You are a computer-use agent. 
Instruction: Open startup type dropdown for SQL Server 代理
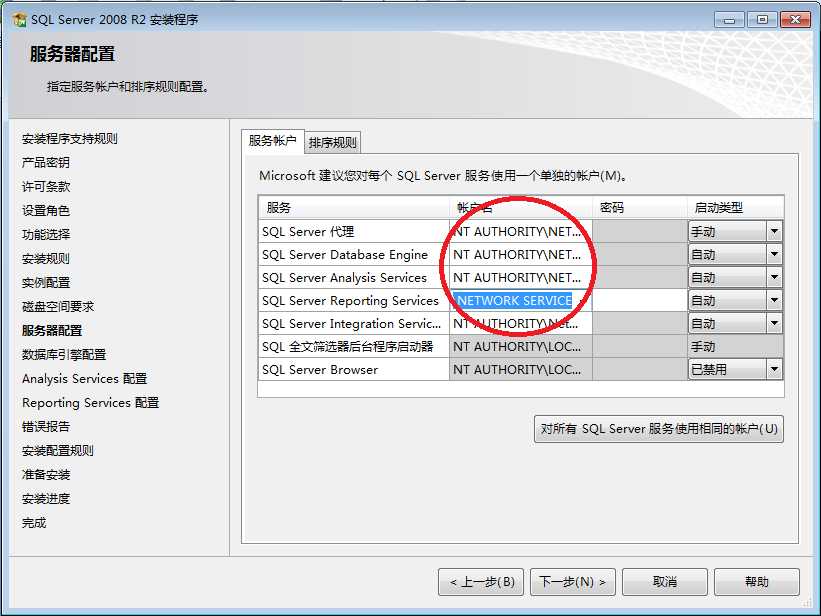coord(774,231)
